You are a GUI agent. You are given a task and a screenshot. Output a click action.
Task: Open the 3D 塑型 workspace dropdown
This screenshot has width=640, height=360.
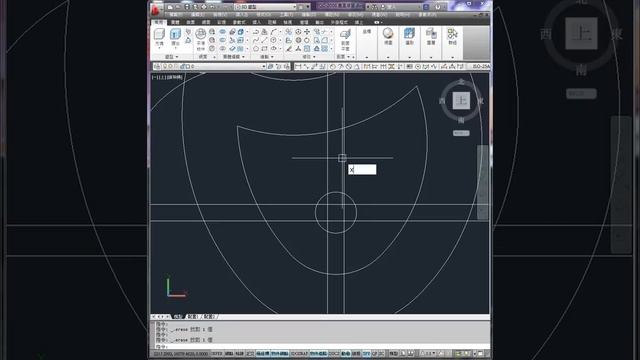[265, 7]
